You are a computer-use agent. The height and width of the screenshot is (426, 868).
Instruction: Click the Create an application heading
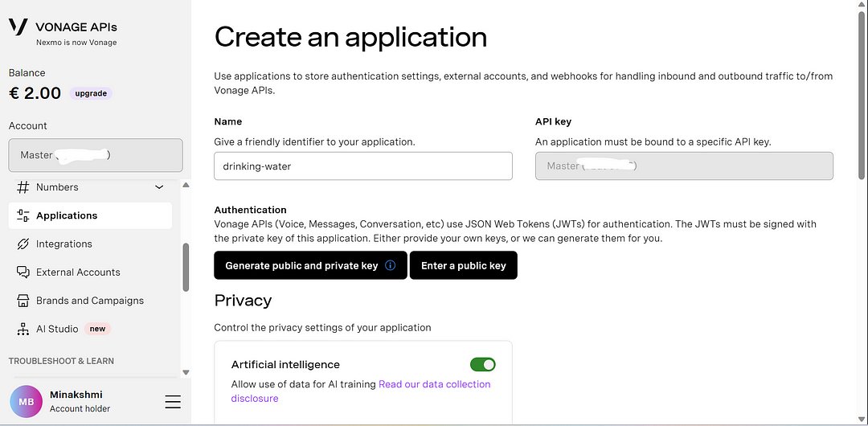[x=351, y=37]
